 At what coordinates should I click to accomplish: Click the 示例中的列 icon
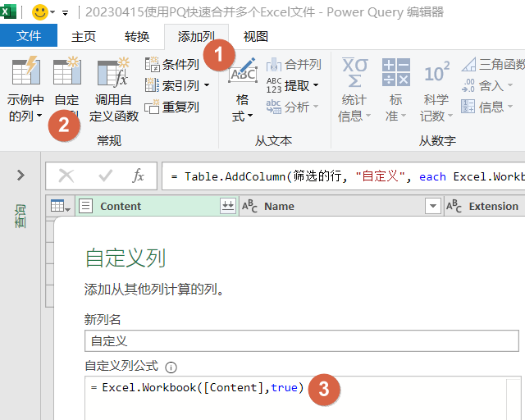[26, 71]
